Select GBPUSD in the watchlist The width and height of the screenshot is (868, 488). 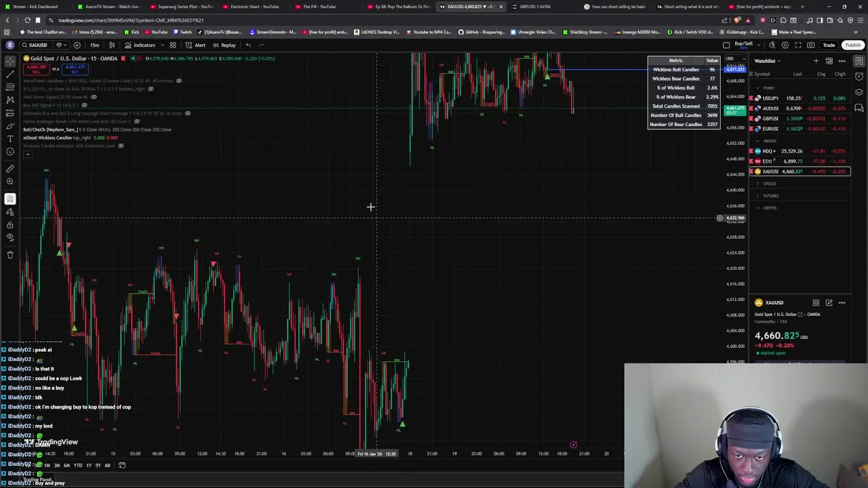pyautogui.click(x=800, y=119)
